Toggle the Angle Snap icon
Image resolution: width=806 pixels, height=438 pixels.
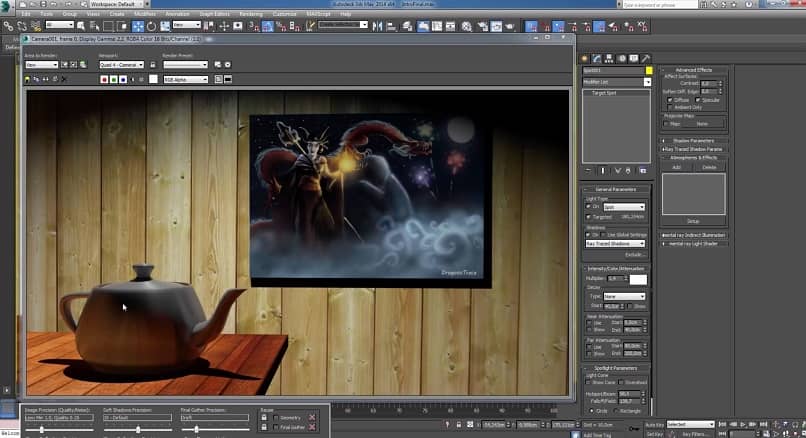click(x=268, y=26)
